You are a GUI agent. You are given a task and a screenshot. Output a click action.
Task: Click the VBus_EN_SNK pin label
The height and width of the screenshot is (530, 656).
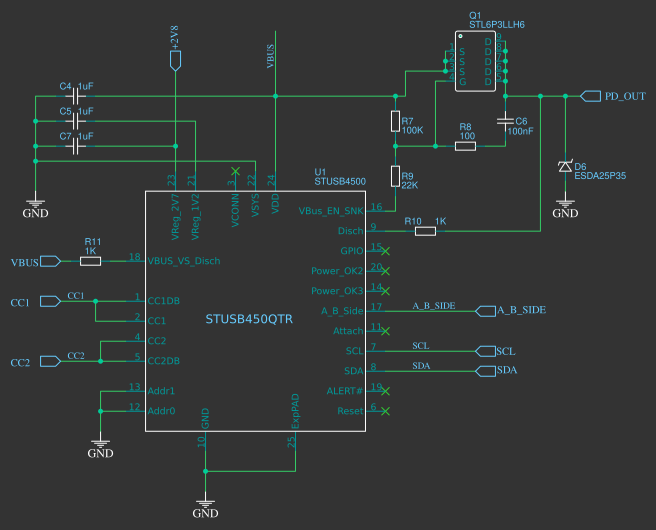[x=331, y=211]
